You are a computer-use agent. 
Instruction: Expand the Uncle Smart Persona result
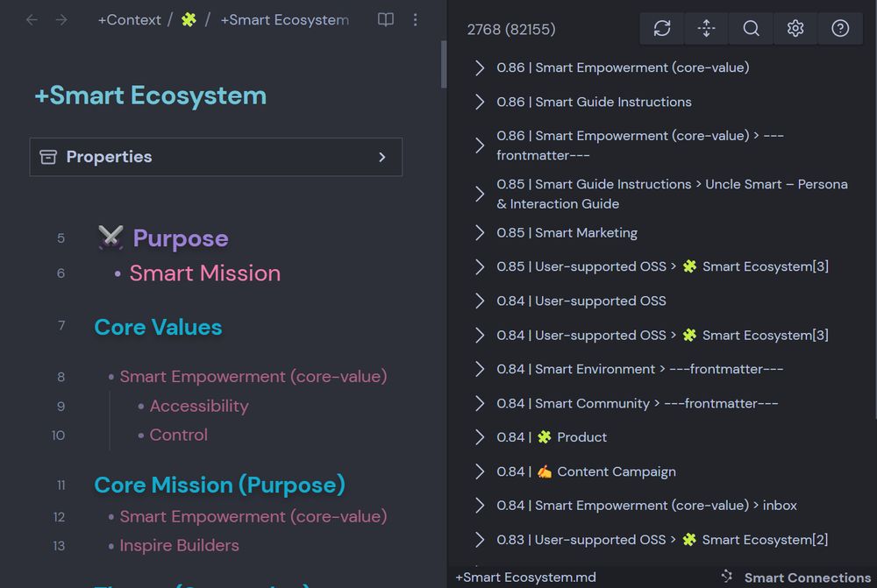click(480, 194)
